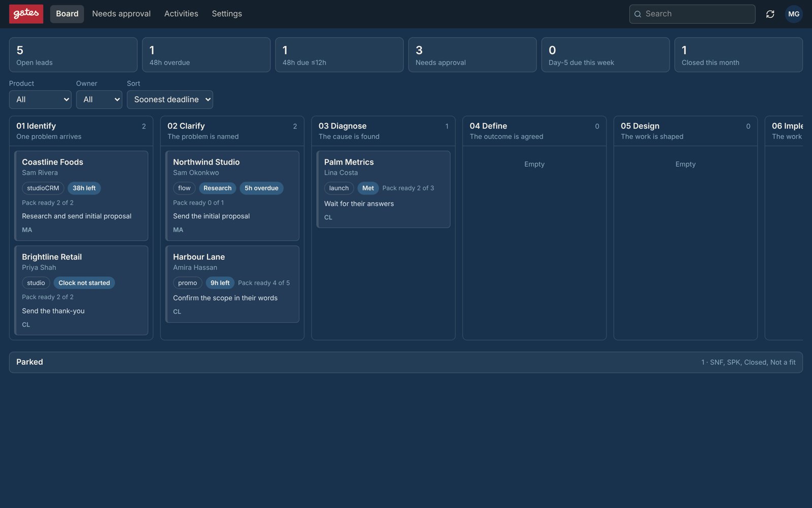Click CL owner initials on Harbour Lane
Screen dimensions: 812x508
coord(177,312)
